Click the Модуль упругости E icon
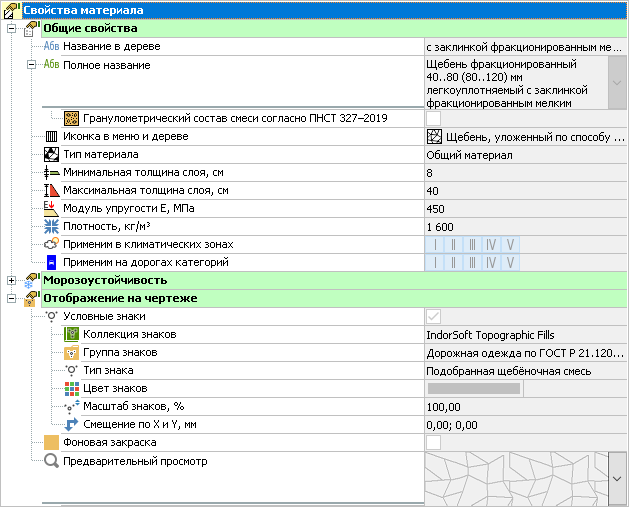Viewport: 629px width, 507px height. click(51, 209)
